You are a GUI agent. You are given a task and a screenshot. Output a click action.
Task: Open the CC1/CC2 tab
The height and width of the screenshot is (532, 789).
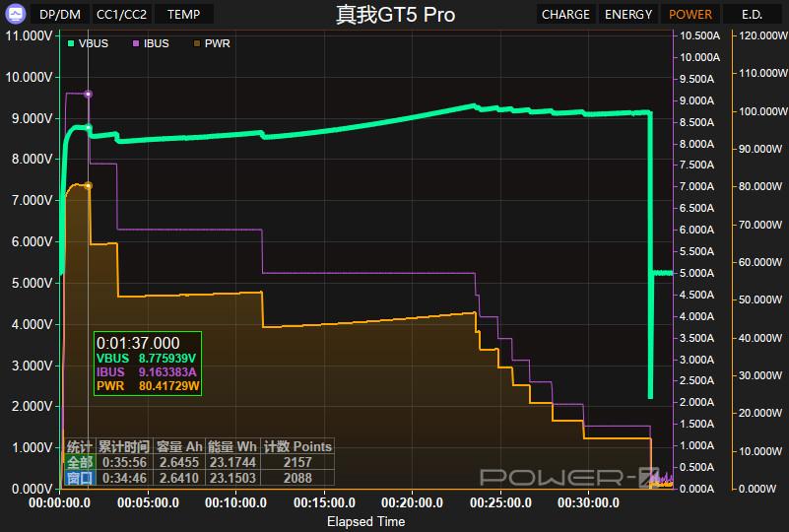pos(121,14)
